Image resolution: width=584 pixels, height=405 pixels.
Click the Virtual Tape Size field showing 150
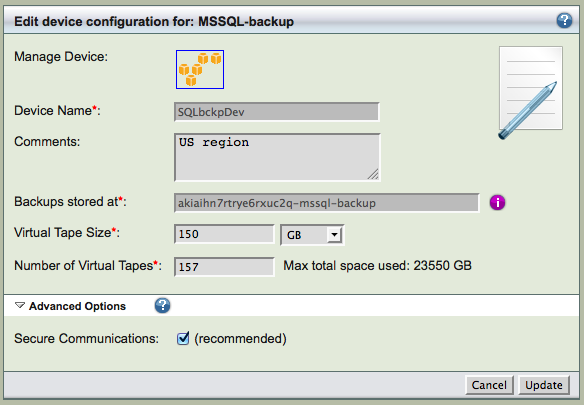click(224, 234)
